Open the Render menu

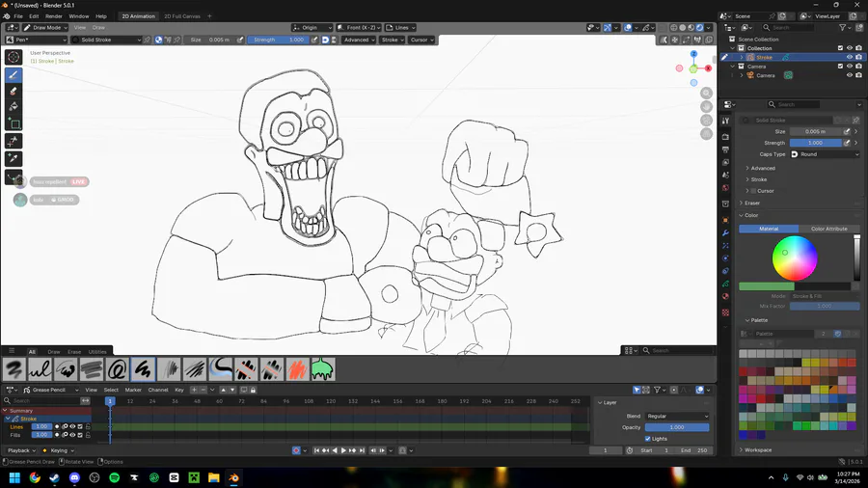click(54, 16)
